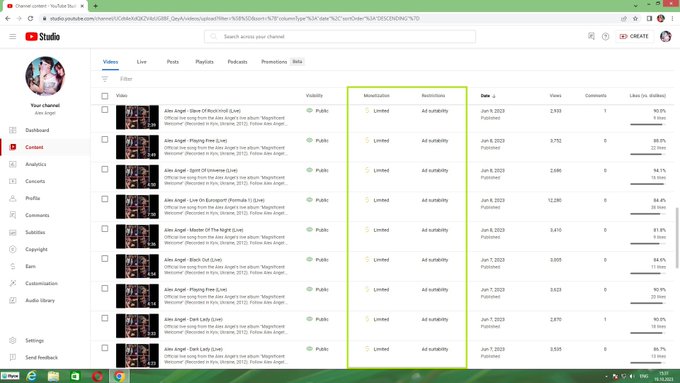680x383 pixels.
Task: Open the hamburger menu next to Studio logo
Action: click(x=13, y=36)
